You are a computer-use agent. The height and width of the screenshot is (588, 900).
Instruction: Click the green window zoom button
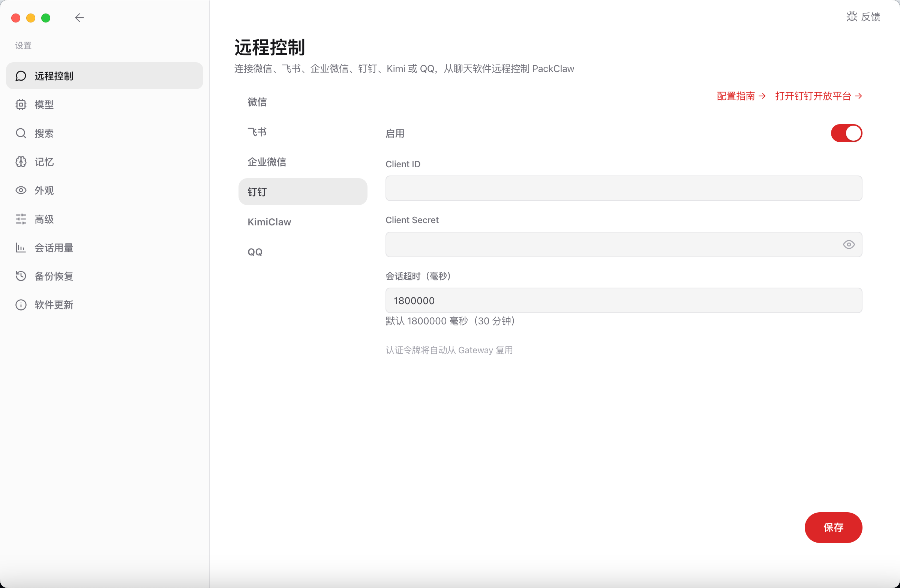pos(46,18)
